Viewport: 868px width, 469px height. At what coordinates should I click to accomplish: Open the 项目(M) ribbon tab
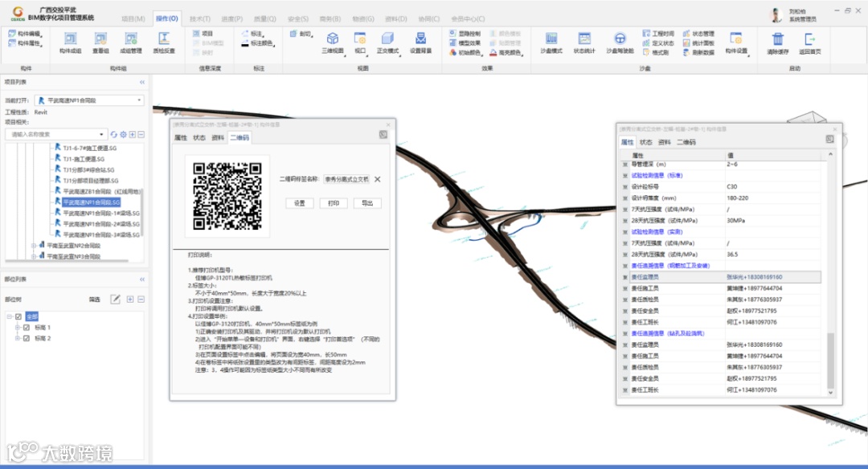click(x=133, y=18)
